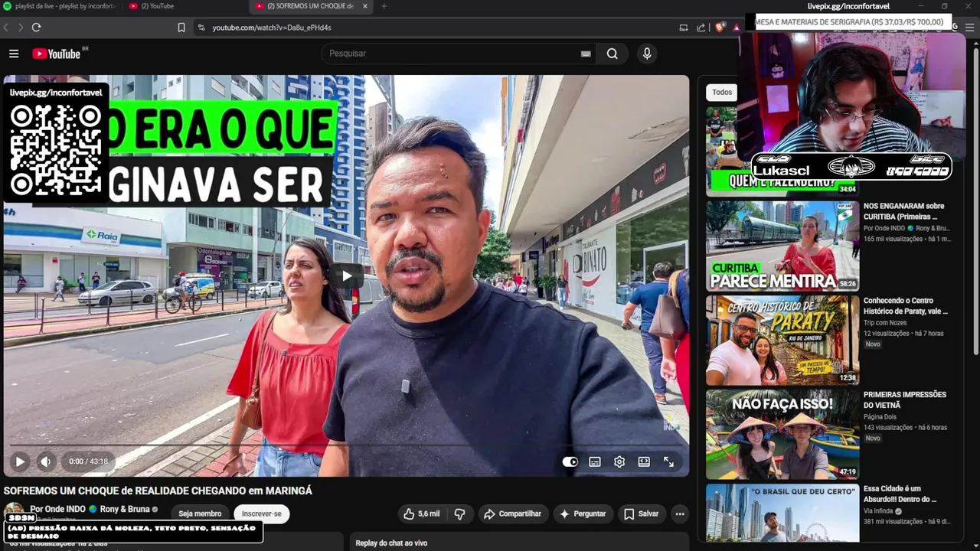This screenshot has height=551, width=980.
Task: Click the Perguntar button
Action: (x=583, y=514)
